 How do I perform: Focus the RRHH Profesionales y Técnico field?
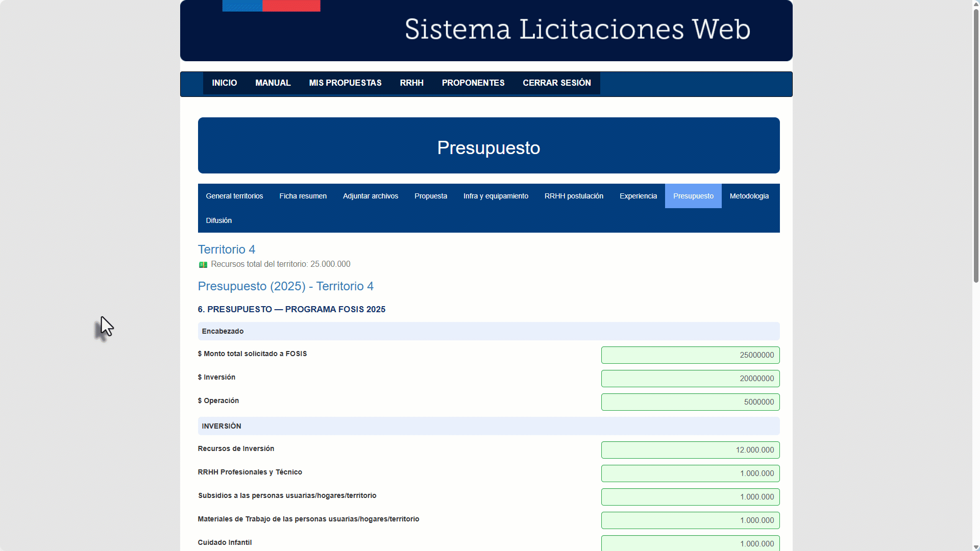point(690,473)
